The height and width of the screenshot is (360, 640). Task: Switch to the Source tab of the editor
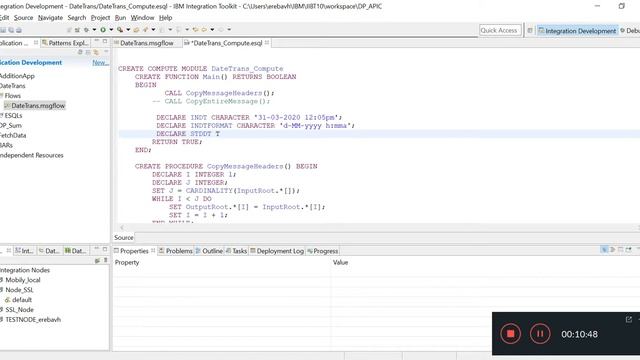[124, 238]
